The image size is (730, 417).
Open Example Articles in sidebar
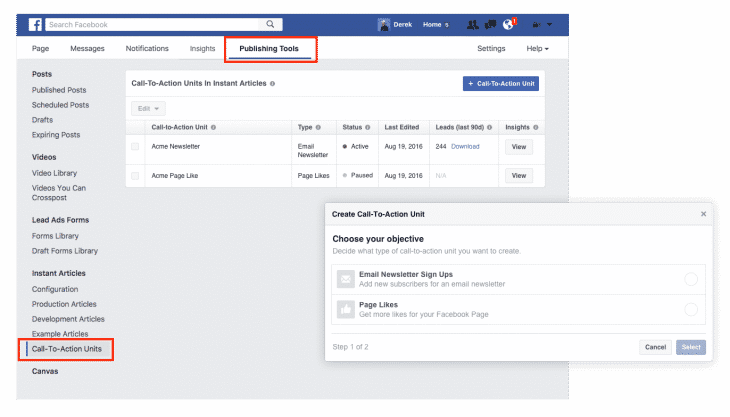[x=60, y=334]
